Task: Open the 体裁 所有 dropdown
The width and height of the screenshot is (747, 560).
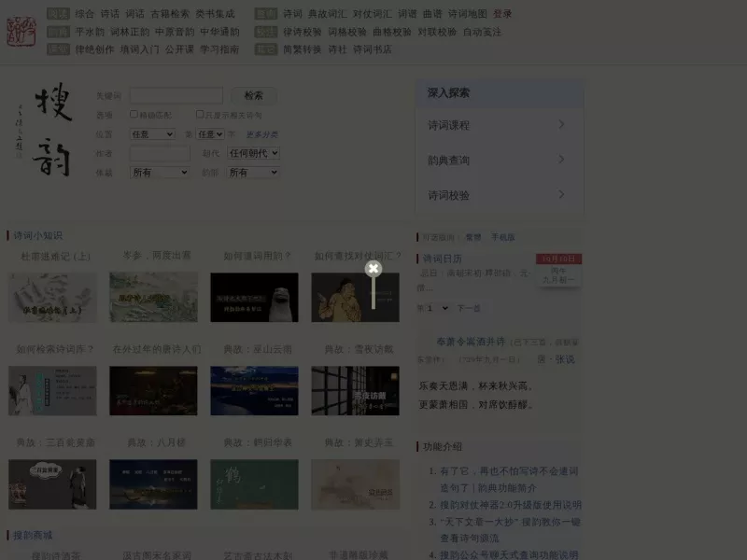Action: (x=159, y=173)
